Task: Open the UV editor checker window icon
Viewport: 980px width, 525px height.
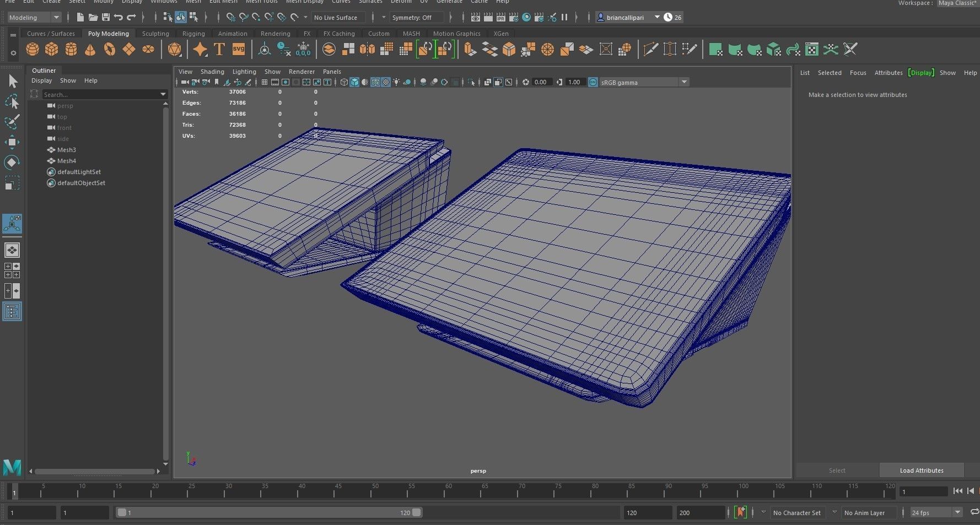Action: (811, 50)
